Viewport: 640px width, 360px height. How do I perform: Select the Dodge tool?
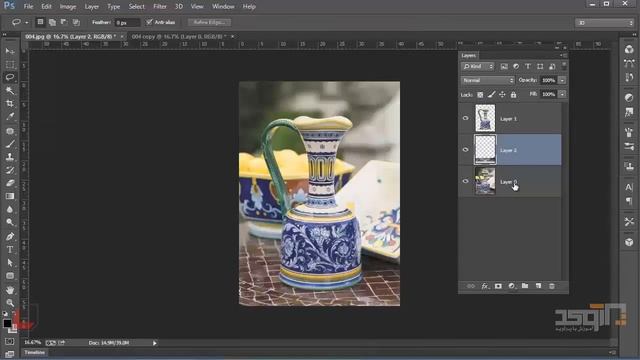(x=10, y=222)
